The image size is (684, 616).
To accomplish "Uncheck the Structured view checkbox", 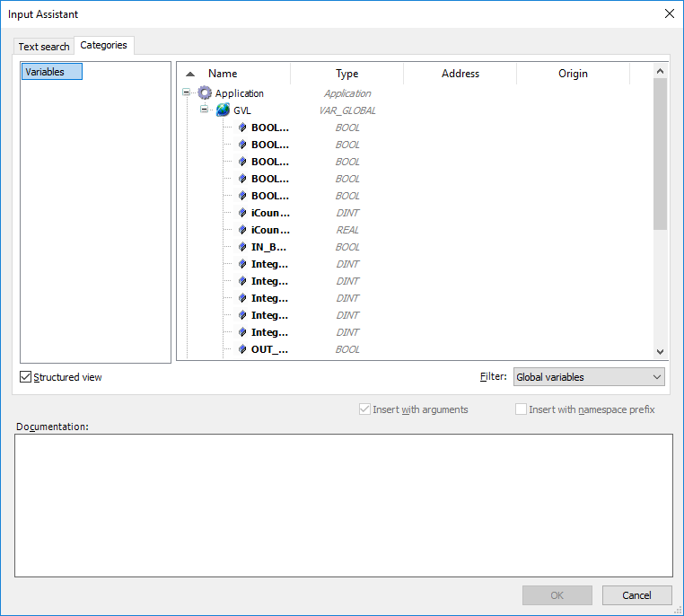I will click(x=25, y=377).
